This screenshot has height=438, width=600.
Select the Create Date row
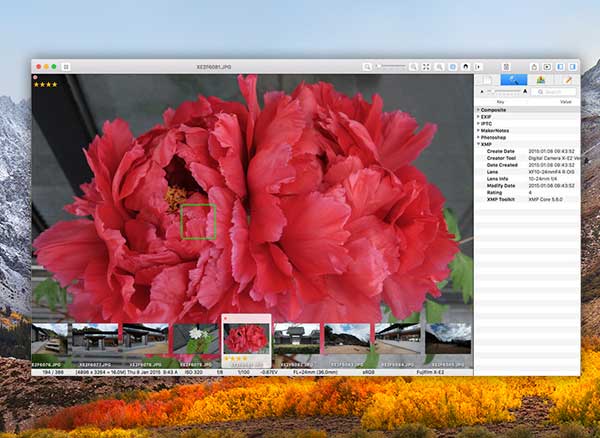[527, 151]
